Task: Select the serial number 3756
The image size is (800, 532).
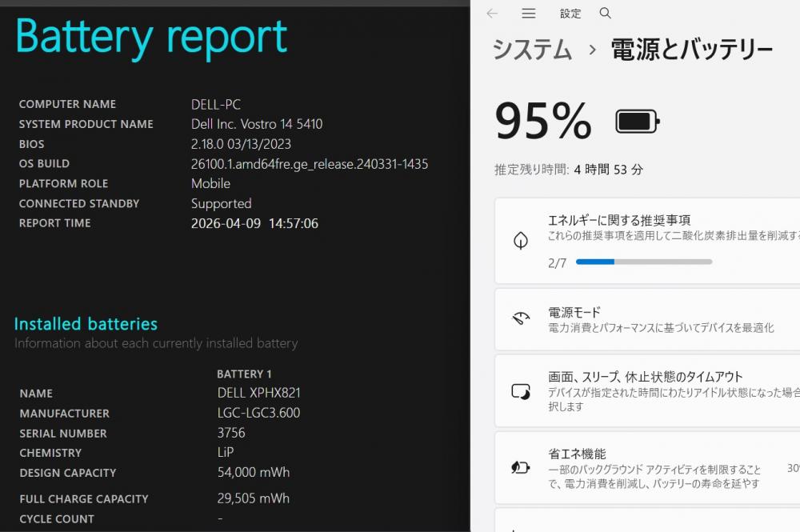Action: point(231,433)
